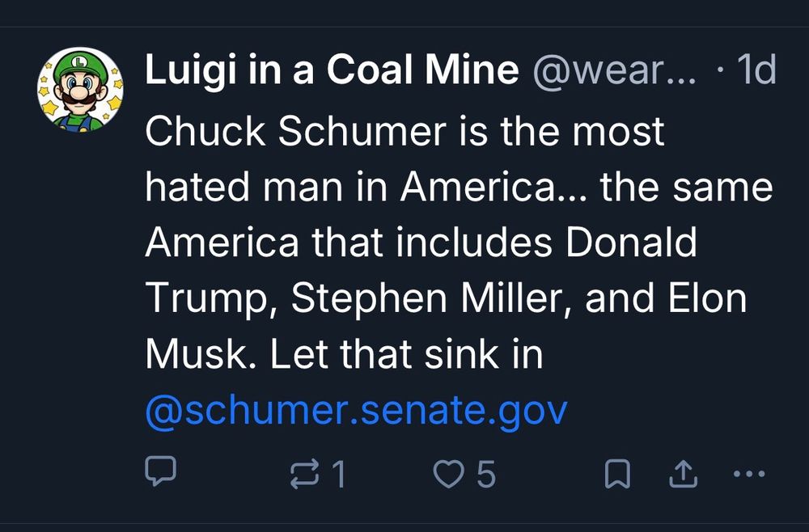Screen dimensions: 809x532
Task: Click the repost count number 1
Action: (x=339, y=475)
